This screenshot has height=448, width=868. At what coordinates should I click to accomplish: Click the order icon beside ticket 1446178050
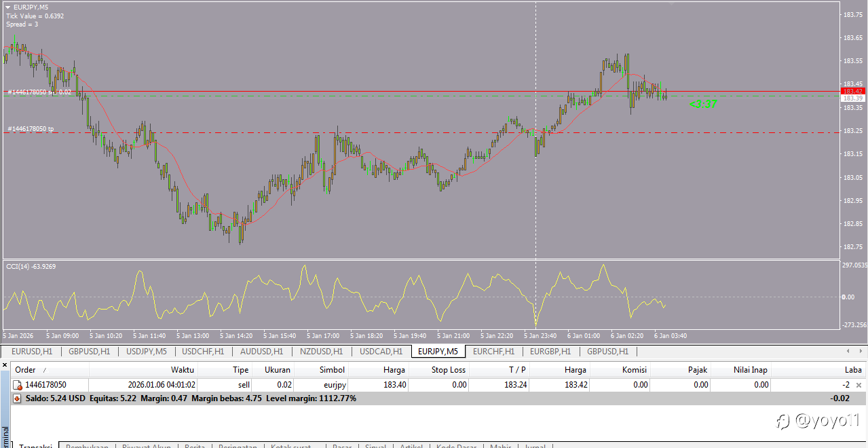coord(18,385)
